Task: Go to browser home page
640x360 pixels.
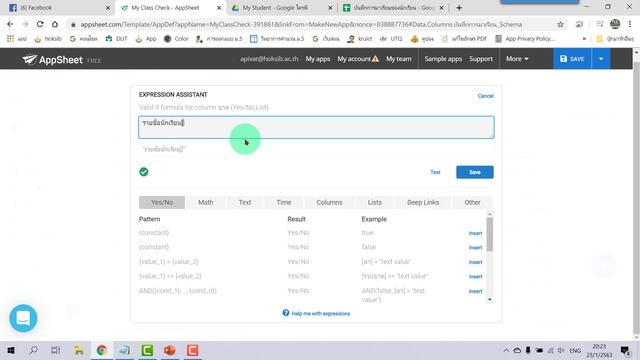Action: [54, 24]
